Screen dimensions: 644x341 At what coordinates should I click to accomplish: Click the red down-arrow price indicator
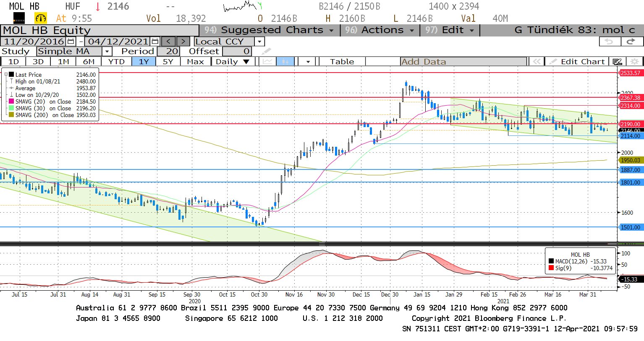click(x=98, y=7)
